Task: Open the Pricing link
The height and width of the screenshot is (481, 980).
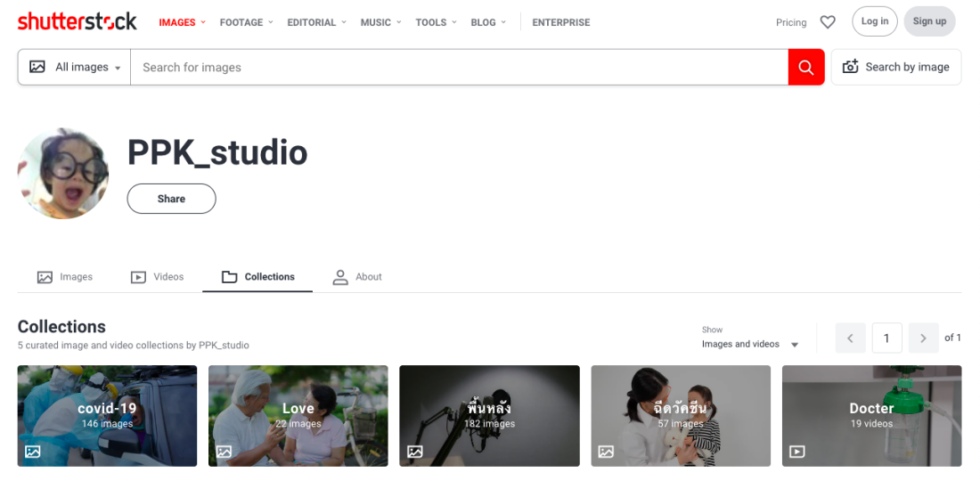Action: point(791,22)
